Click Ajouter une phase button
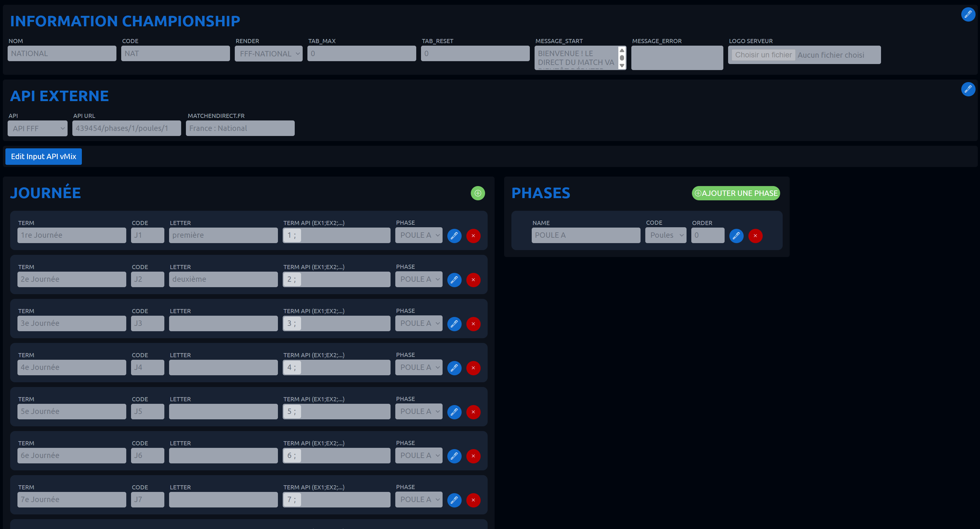The height and width of the screenshot is (529, 980). coord(736,193)
